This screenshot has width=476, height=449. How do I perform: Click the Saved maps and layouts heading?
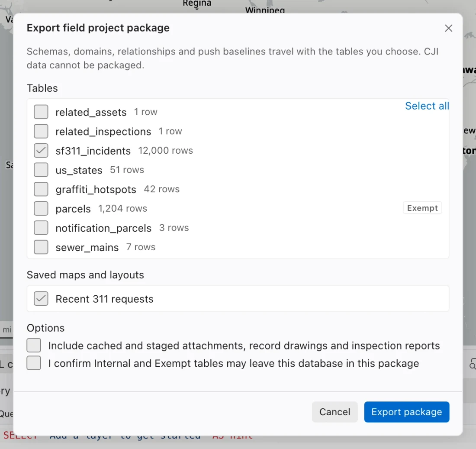[x=85, y=275]
